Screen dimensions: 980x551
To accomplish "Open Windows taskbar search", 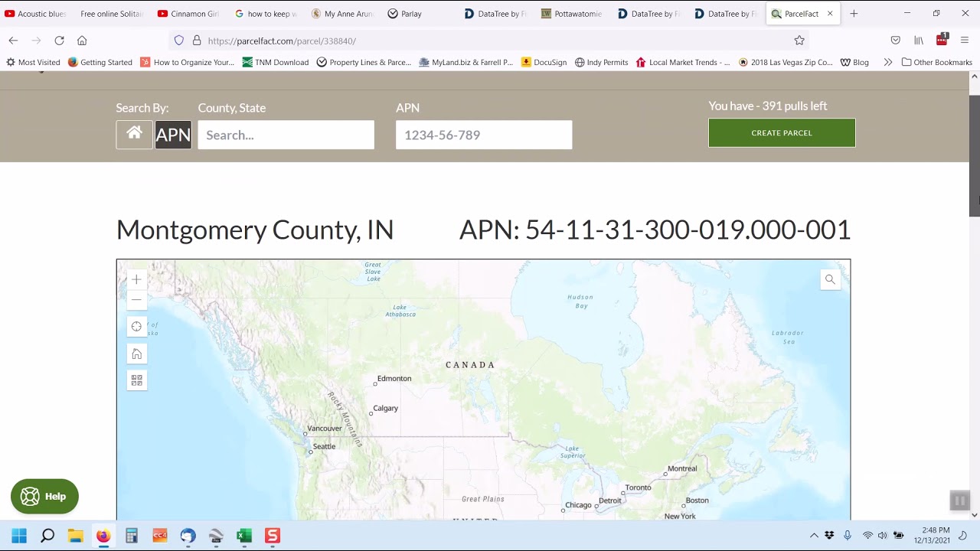I will coord(47,536).
